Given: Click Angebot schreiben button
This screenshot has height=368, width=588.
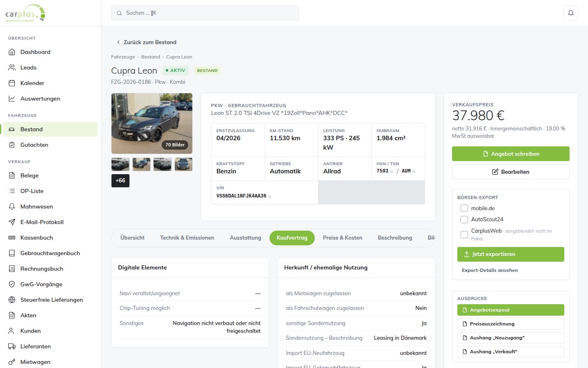Looking at the screenshot, I should [510, 154].
